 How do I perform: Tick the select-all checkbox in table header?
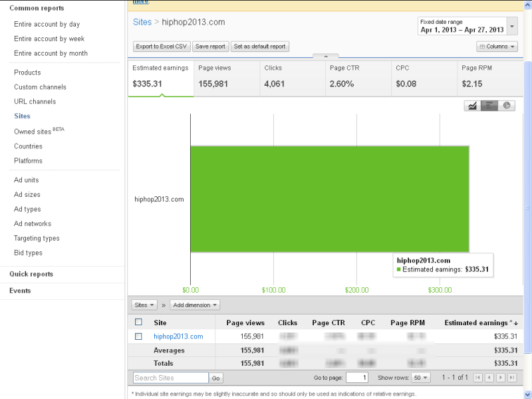(138, 322)
